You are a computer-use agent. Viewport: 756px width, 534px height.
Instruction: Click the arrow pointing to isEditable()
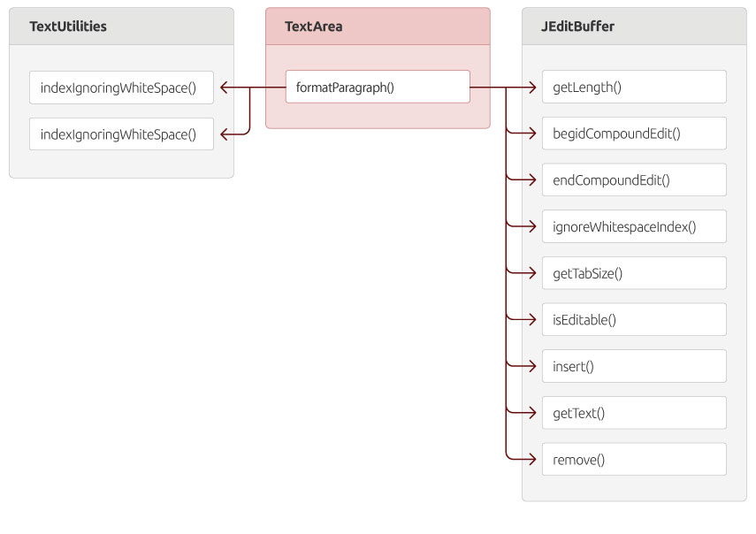tap(531, 319)
